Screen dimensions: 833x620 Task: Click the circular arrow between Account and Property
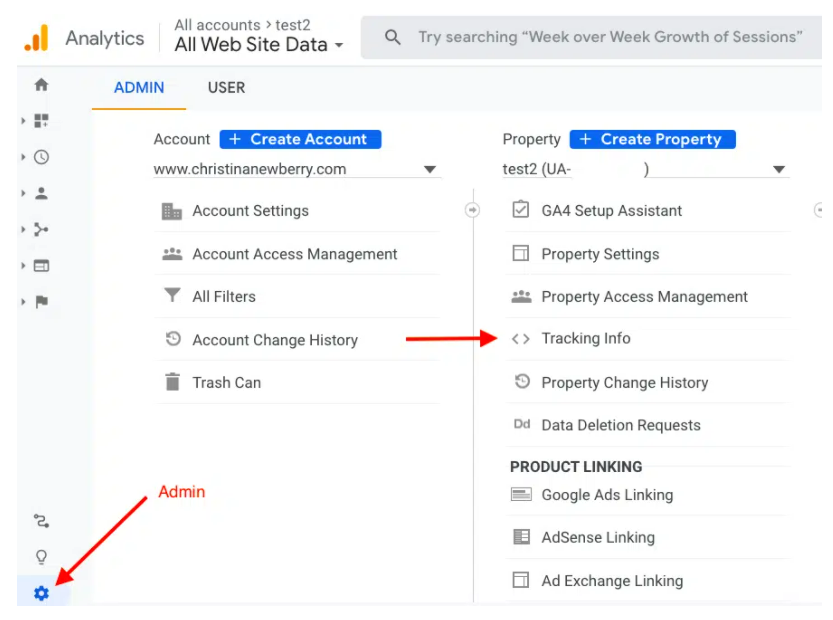click(x=472, y=210)
